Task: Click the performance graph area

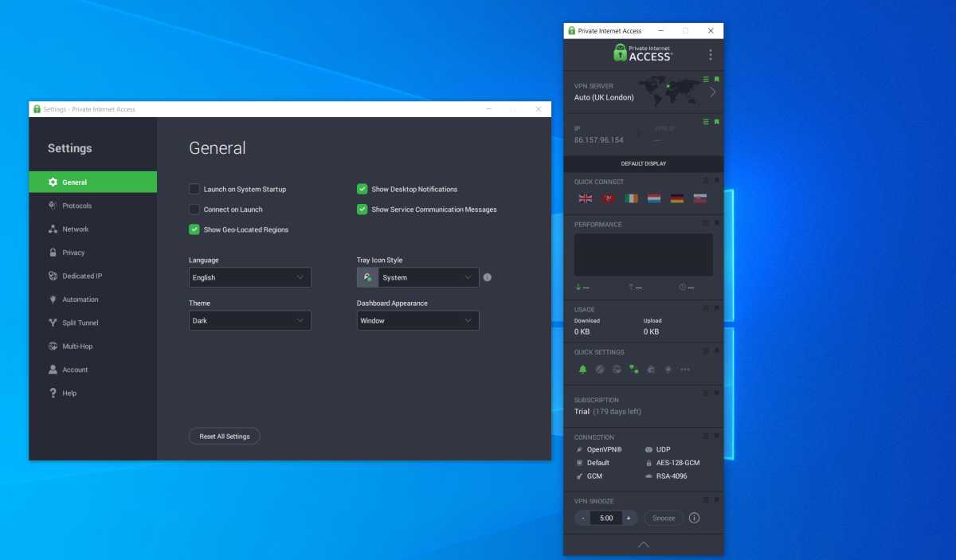Action: pyautogui.click(x=644, y=255)
